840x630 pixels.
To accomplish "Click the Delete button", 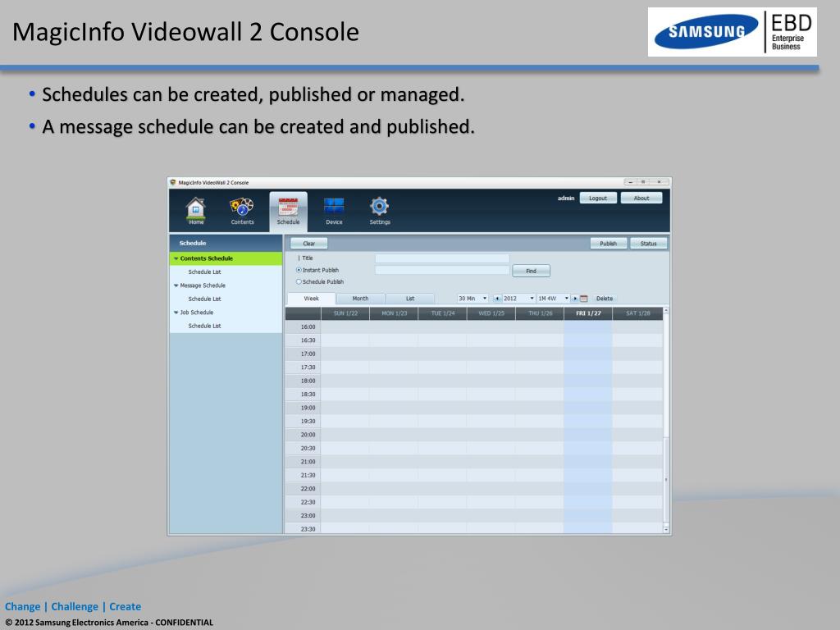I will 605,299.
